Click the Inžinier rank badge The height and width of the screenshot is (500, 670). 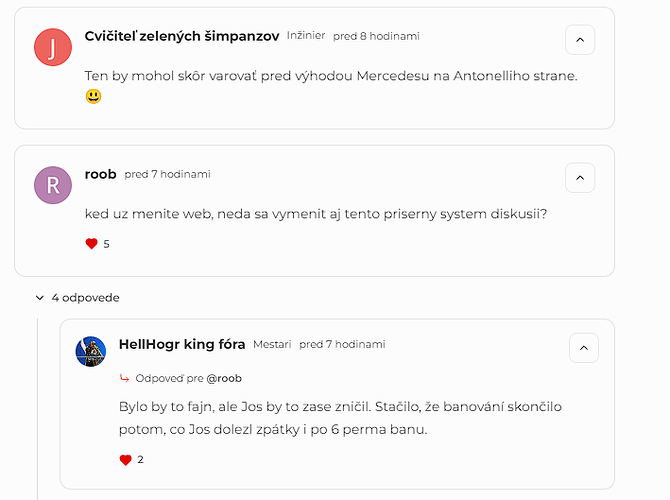pyautogui.click(x=306, y=35)
